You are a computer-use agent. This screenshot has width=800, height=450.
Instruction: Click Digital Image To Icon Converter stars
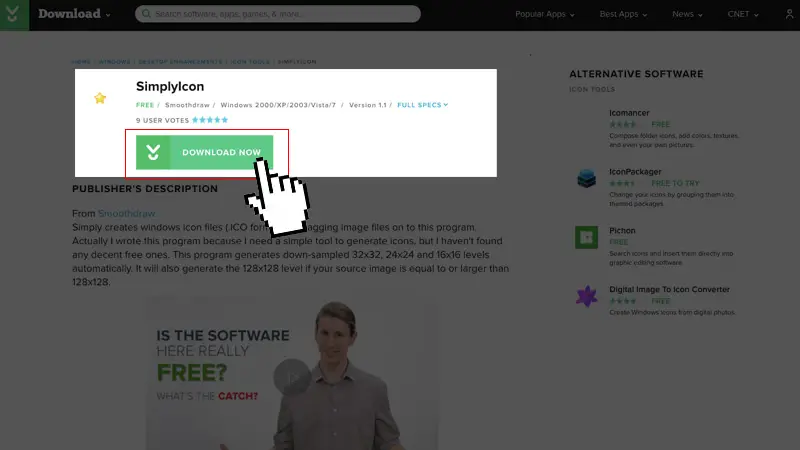[623, 301]
